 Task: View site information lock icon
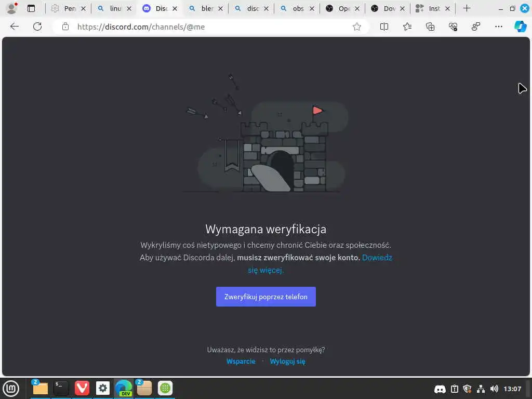(x=65, y=26)
